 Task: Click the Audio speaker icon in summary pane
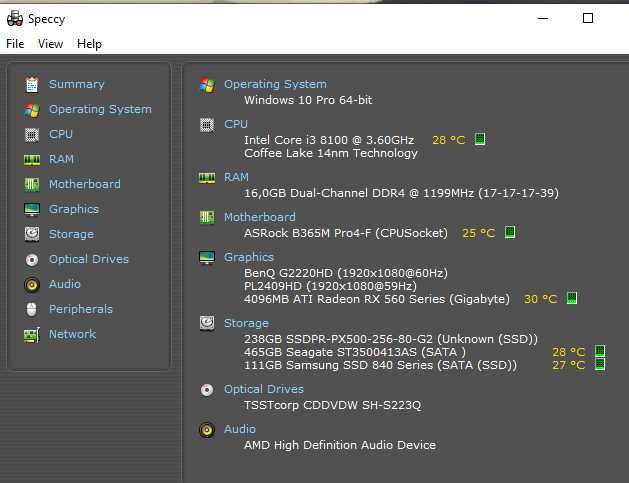pyautogui.click(x=207, y=430)
